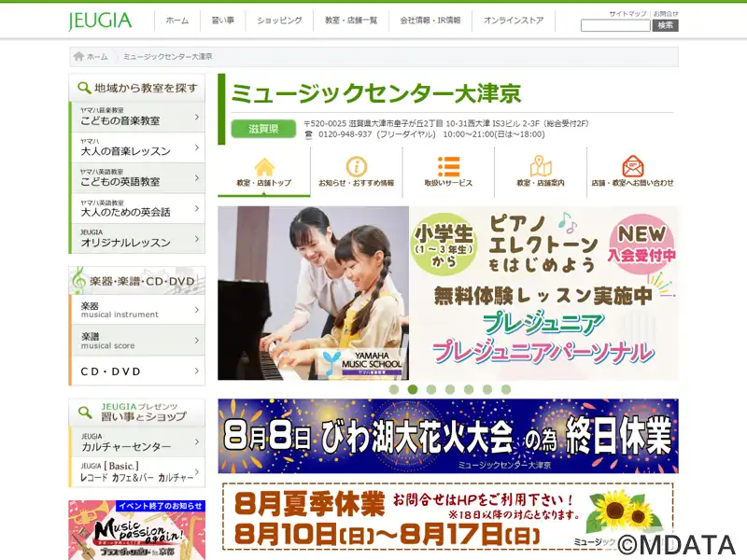Open the Music passion again event banner
747x560 pixels.
point(136,530)
